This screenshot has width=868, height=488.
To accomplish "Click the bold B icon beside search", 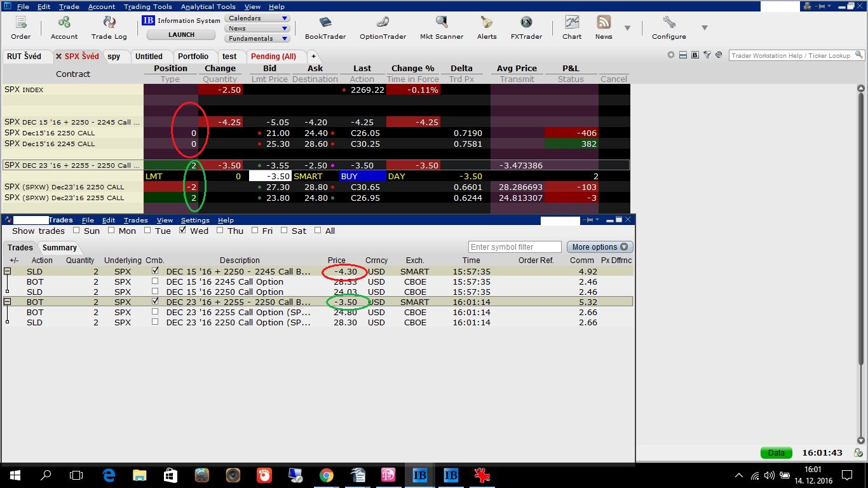I will click(695, 55).
